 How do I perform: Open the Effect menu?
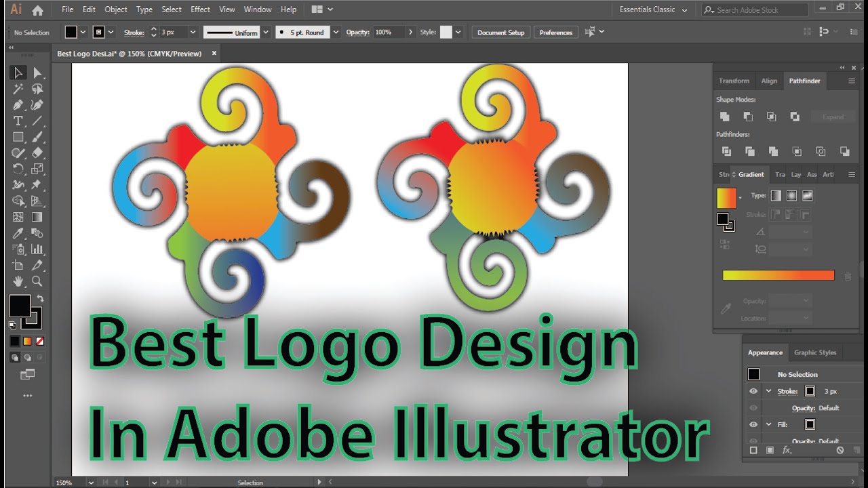click(x=200, y=9)
